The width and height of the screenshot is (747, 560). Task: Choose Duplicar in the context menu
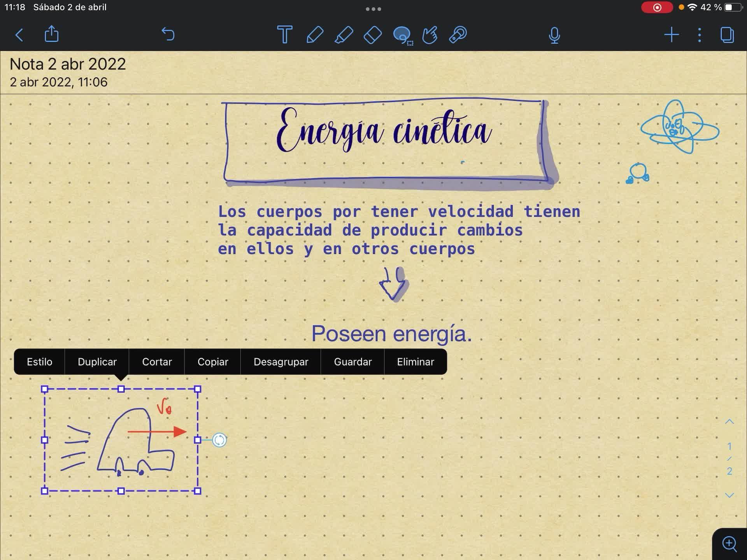point(97,362)
